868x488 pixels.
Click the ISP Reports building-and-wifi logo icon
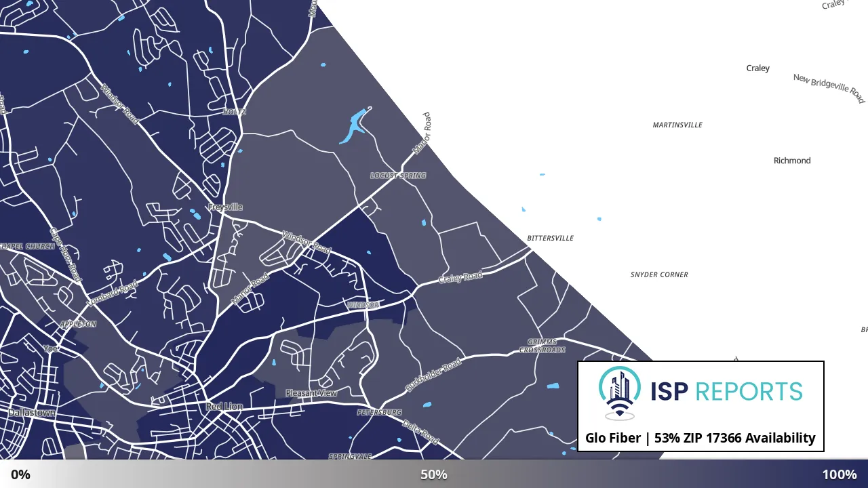point(620,394)
